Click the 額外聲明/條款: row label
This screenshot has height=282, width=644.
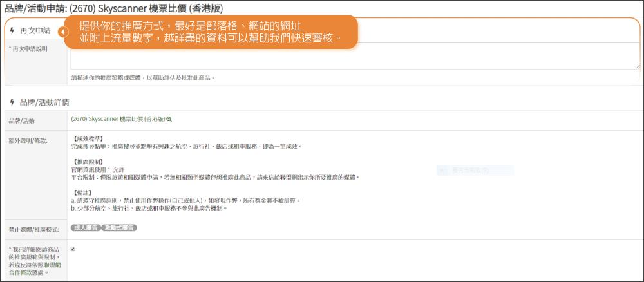click(28, 141)
